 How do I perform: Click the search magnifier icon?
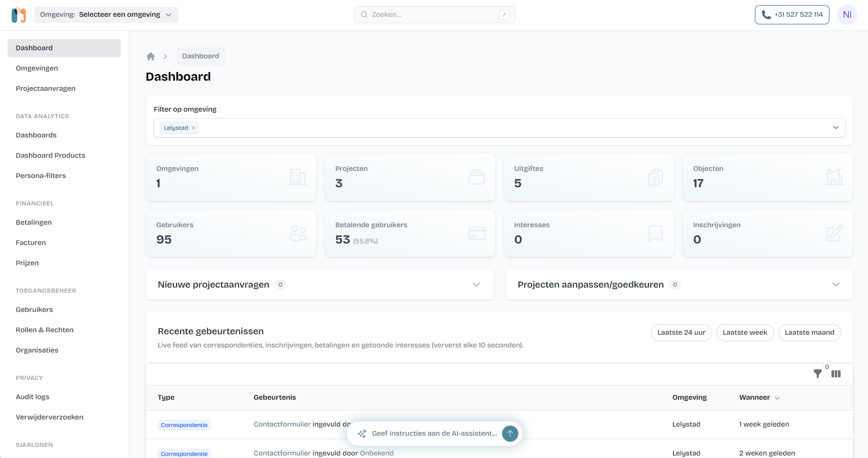tap(364, 15)
